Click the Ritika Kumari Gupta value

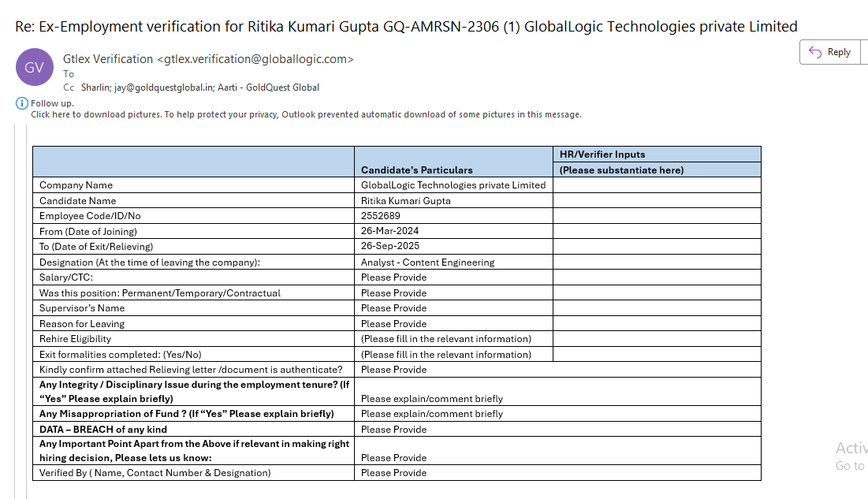(x=406, y=201)
